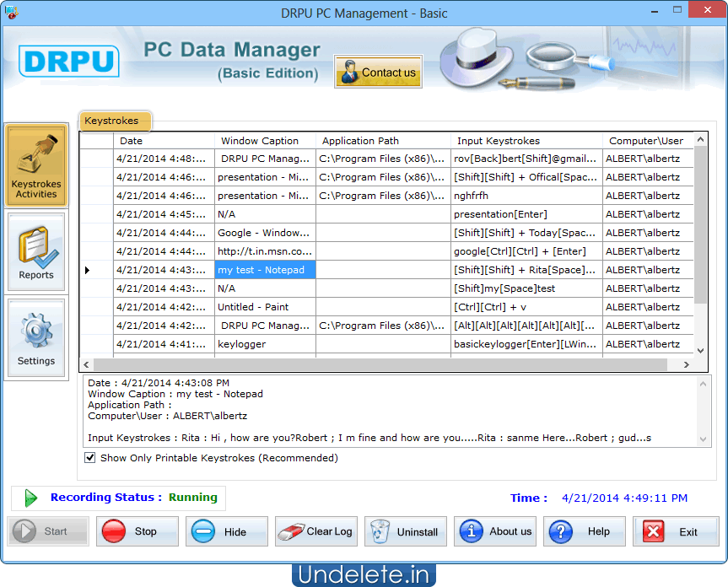728x587 pixels.
Task: Select '4/21/2014 4:48:...' date cell
Action: pyautogui.click(x=164, y=159)
